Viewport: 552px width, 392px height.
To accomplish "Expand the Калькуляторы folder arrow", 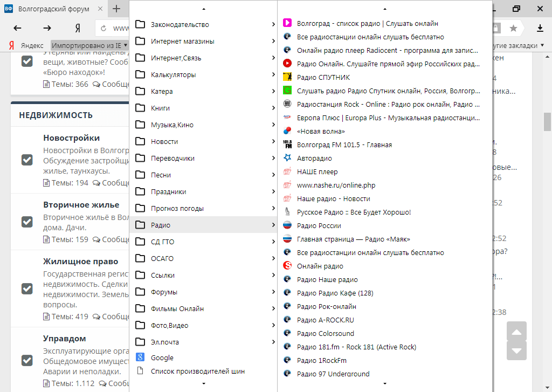I will (x=273, y=74).
